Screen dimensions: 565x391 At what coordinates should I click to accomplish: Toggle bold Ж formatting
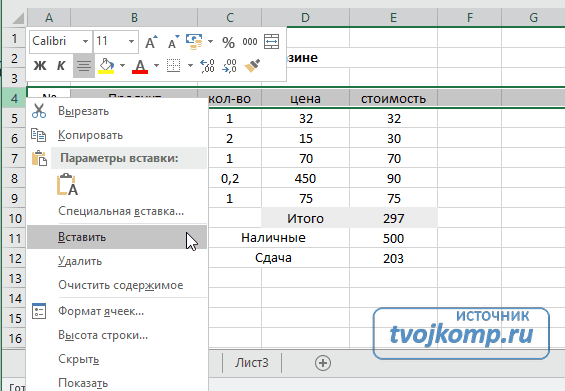click(x=40, y=66)
